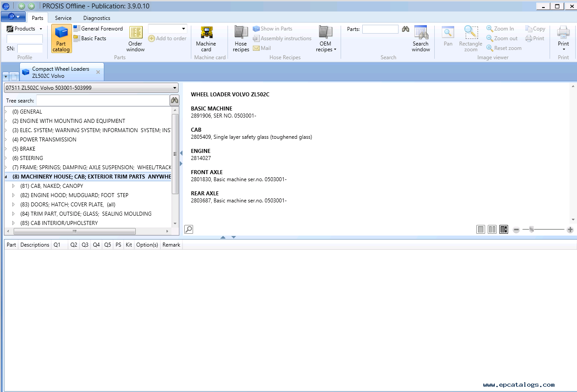Expand (5) BRAKE tree node
Image resolution: width=577 pixels, height=392 pixels.
pyautogui.click(x=6, y=149)
